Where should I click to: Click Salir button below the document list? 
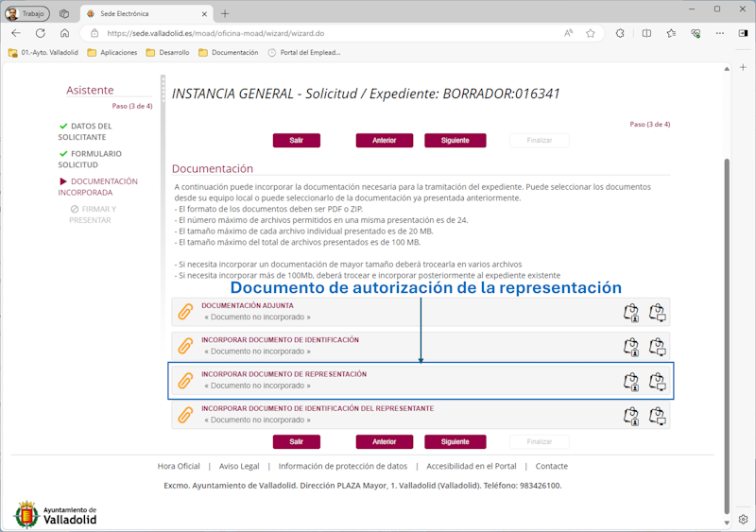tap(297, 442)
